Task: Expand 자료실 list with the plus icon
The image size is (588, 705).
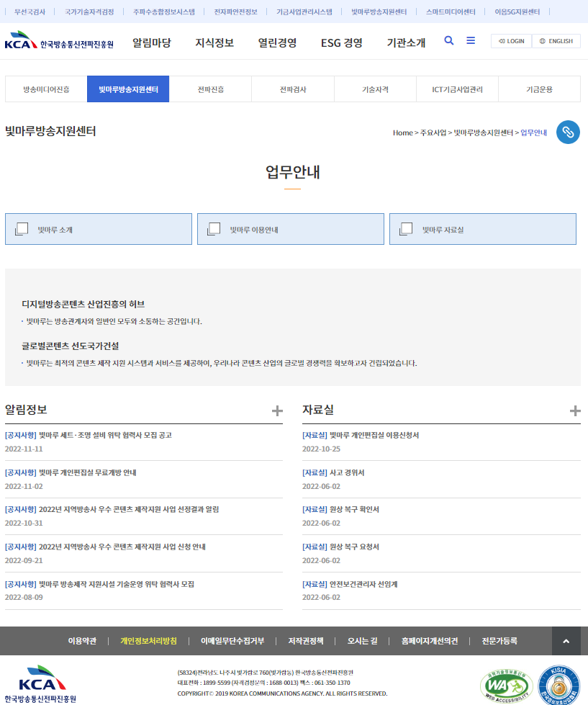Action: click(x=575, y=410)
